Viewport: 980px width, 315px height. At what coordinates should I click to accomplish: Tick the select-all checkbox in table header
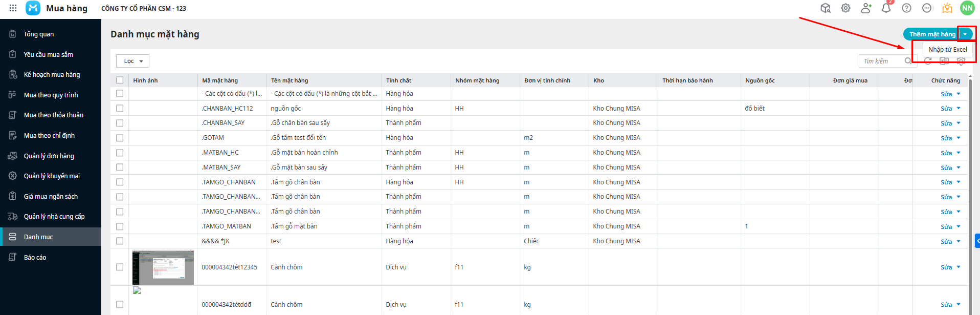tap(120, 80)
